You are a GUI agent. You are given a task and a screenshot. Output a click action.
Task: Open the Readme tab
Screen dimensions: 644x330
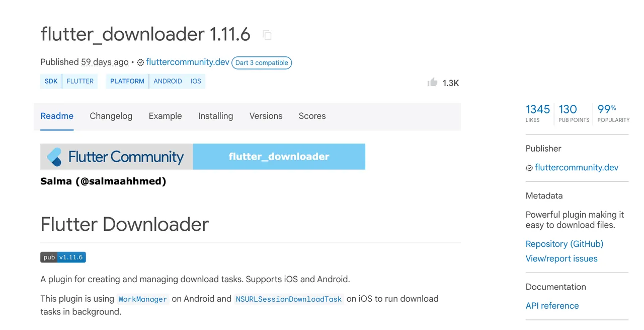pyautogui.click(x=57, y=116)
